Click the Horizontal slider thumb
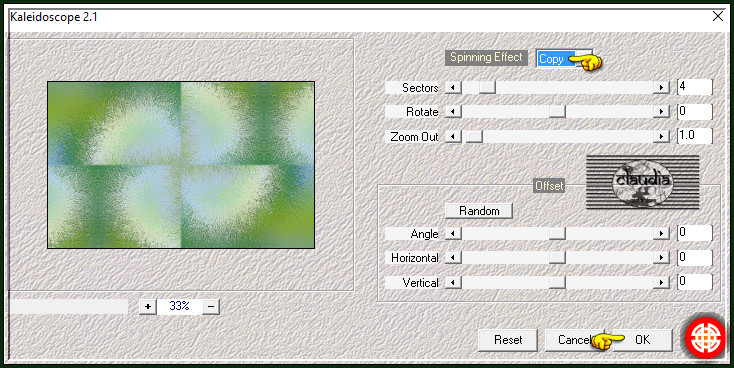This screenshot has height=368, width=734. [557, 258]
